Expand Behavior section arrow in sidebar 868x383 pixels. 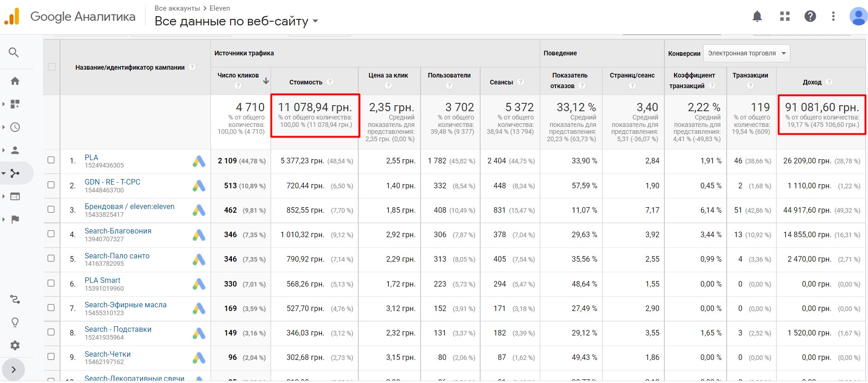(4, 197)
